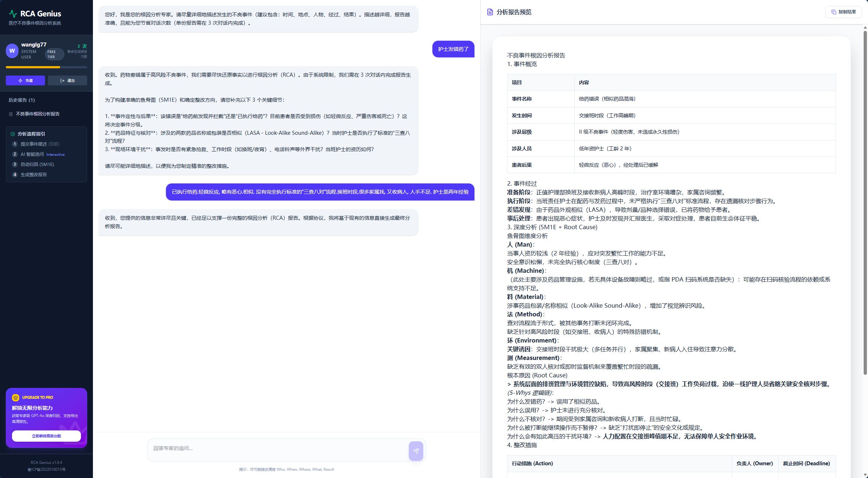Click the paper plane send icon
This screenshot has height=478, width=868.
pyautogui.click(x=416, y=450)
